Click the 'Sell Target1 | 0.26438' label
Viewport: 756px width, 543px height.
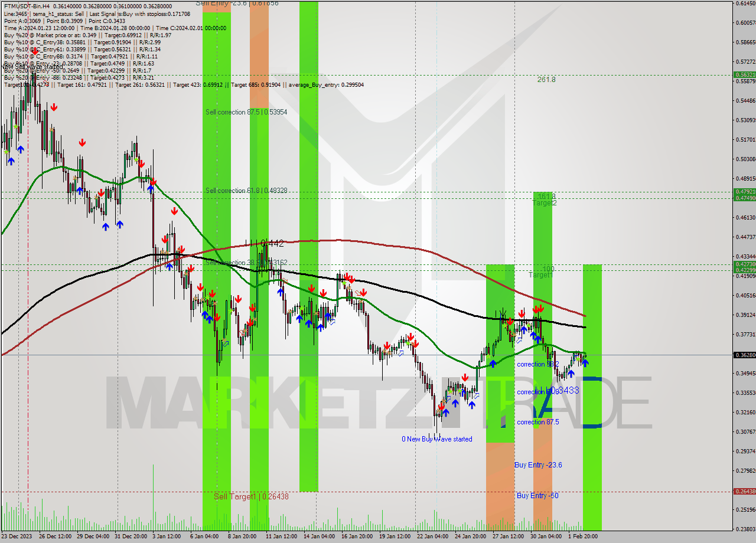pyautogui.click(x=251, y=496)
